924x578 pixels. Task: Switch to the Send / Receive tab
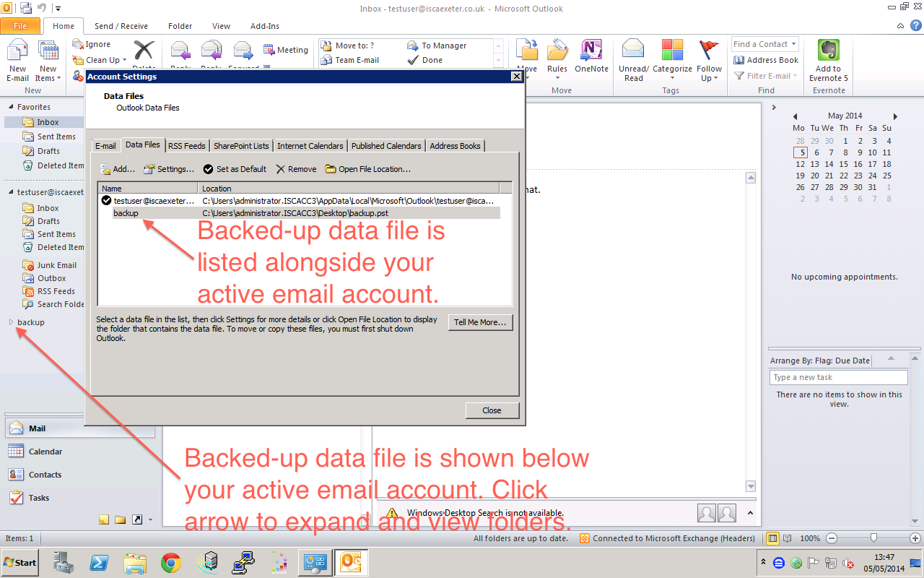tap(121, 26)
